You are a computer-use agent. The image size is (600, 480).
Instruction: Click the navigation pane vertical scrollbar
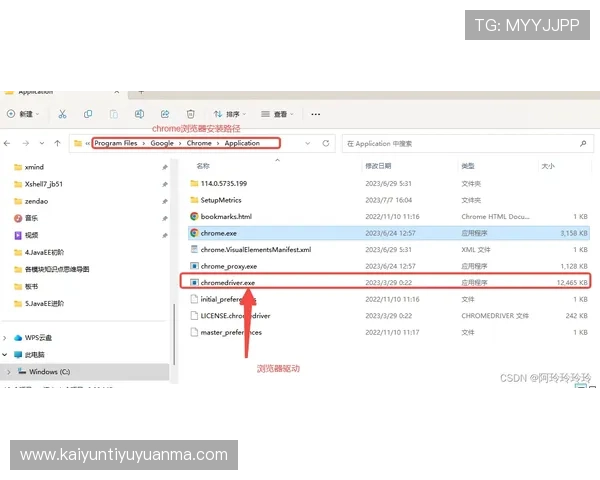tap(174, 334)
